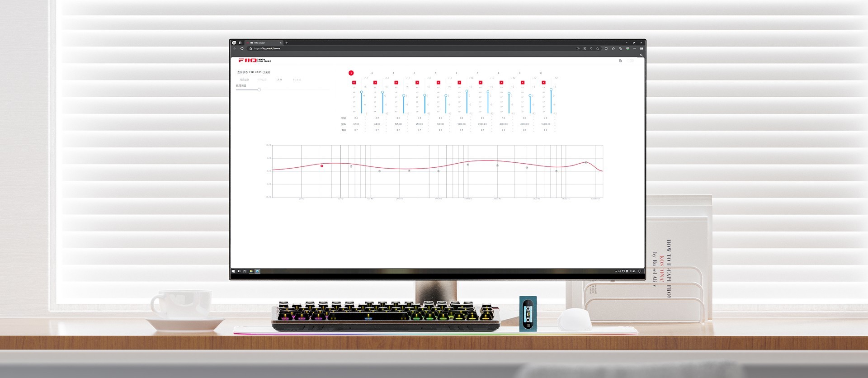Select EQ band 3

(x=393, y=73)
